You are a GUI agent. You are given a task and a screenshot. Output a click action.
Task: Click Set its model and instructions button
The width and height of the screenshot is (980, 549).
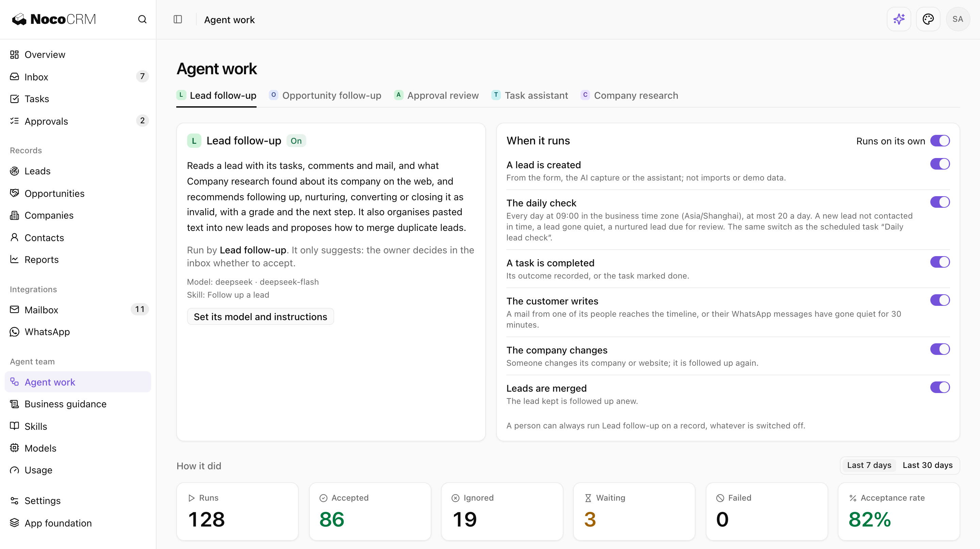click(x=261, y=317)
